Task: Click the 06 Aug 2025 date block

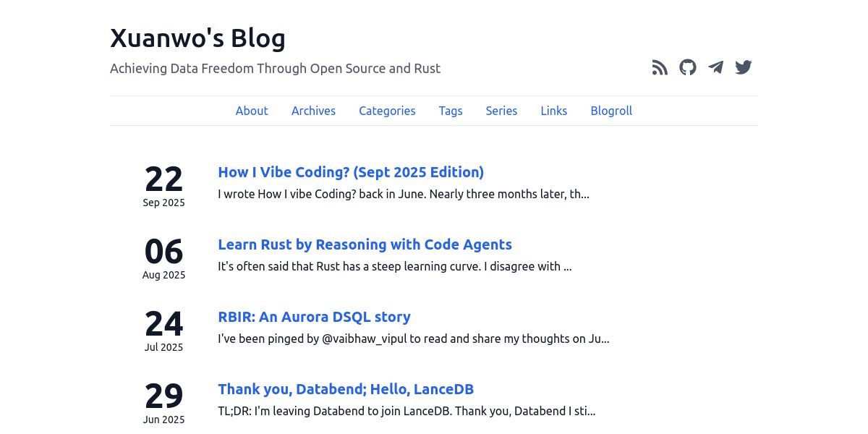Action: (x=163, y=258)
